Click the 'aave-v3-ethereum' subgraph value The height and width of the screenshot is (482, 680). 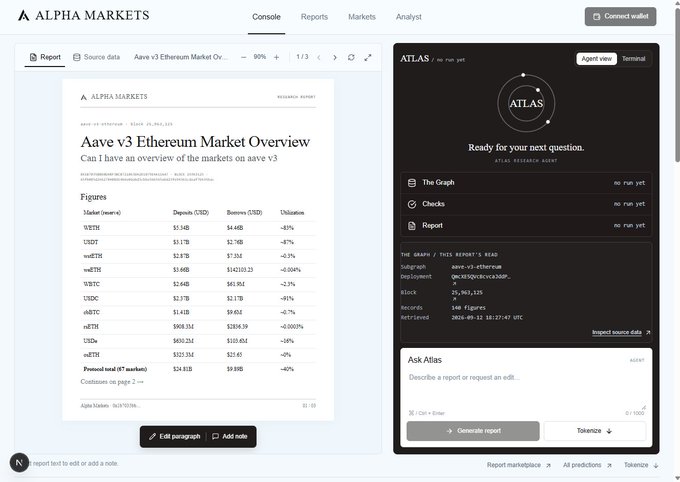[x=476, y=267]
